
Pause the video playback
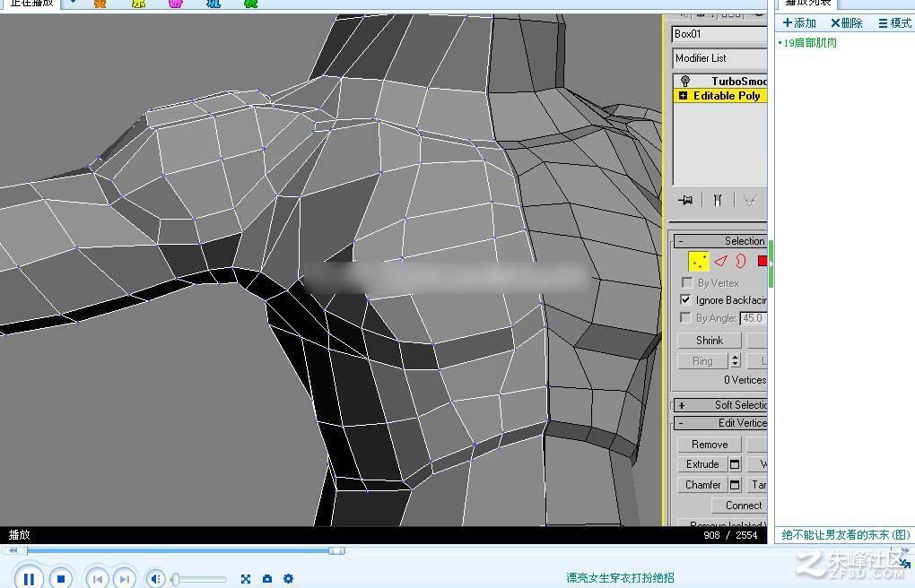pyautogui.click(x=28, y=579)
